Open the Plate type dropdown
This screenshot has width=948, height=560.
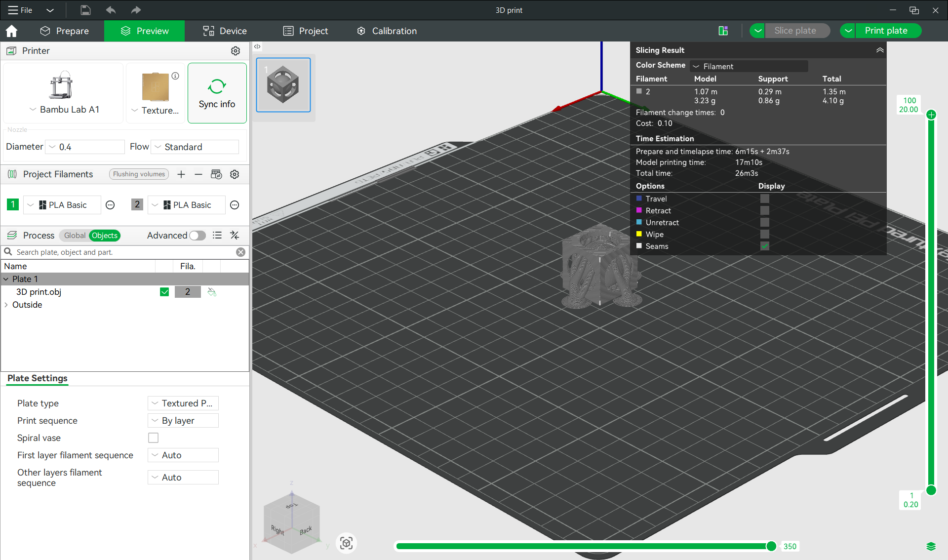[183, 403]
